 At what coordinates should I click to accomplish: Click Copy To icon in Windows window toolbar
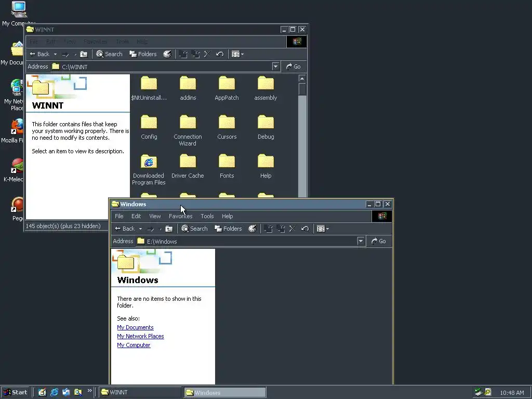281,229
